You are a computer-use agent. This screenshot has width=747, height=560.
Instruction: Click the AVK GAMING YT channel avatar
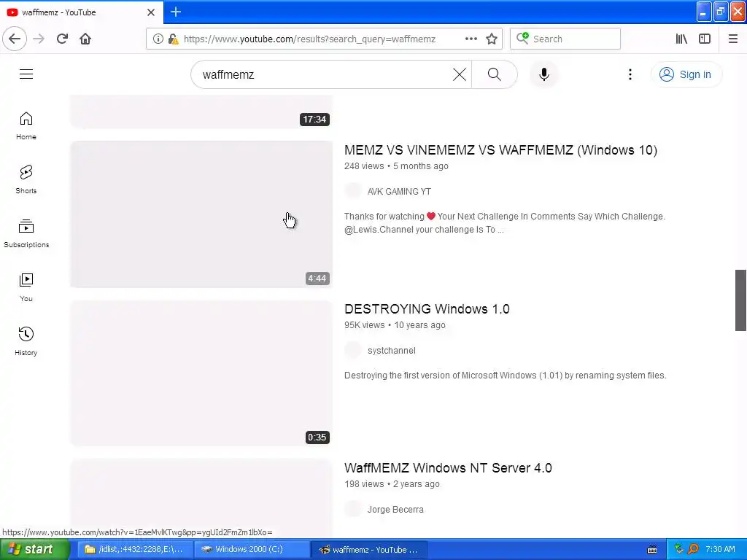click(353, 191)
